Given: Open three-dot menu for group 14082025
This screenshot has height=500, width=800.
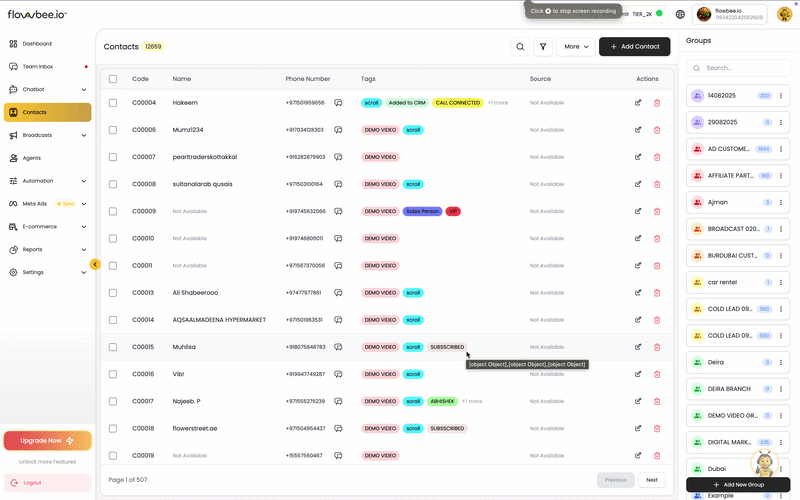Looking at the screenshot, I should pos(781,95).
